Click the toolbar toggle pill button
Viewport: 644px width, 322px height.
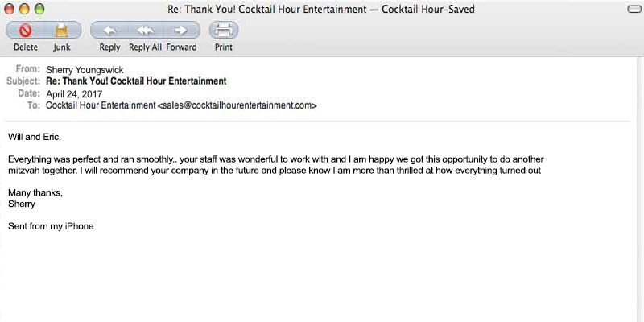click(x=635, y=10)
